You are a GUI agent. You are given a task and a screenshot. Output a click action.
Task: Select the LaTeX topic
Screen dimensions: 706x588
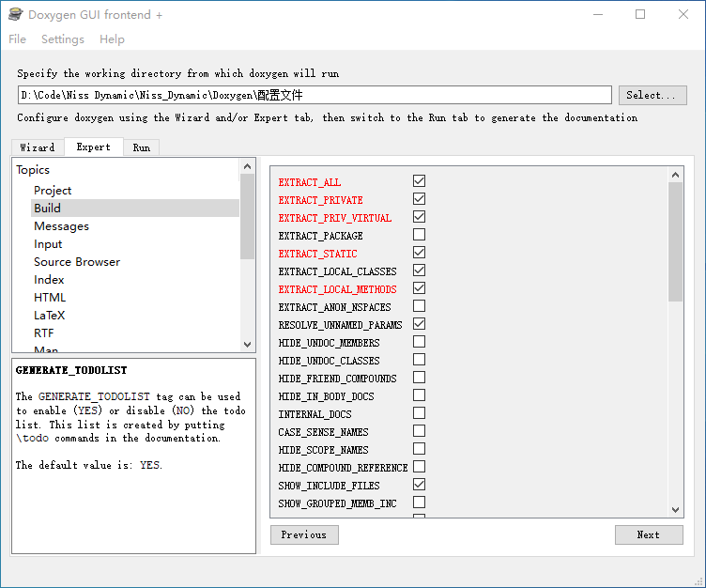(49, 316)
